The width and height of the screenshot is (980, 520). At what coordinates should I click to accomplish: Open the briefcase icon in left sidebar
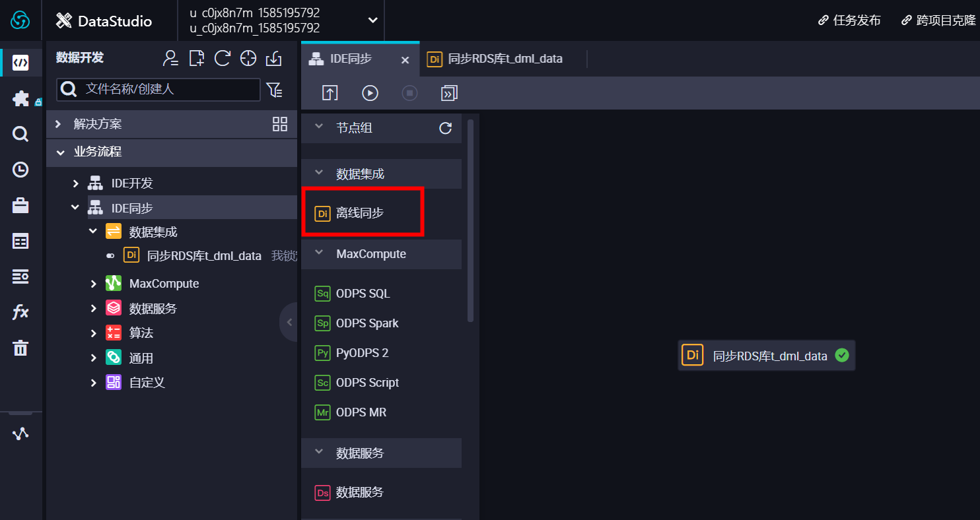click(20, 205)
